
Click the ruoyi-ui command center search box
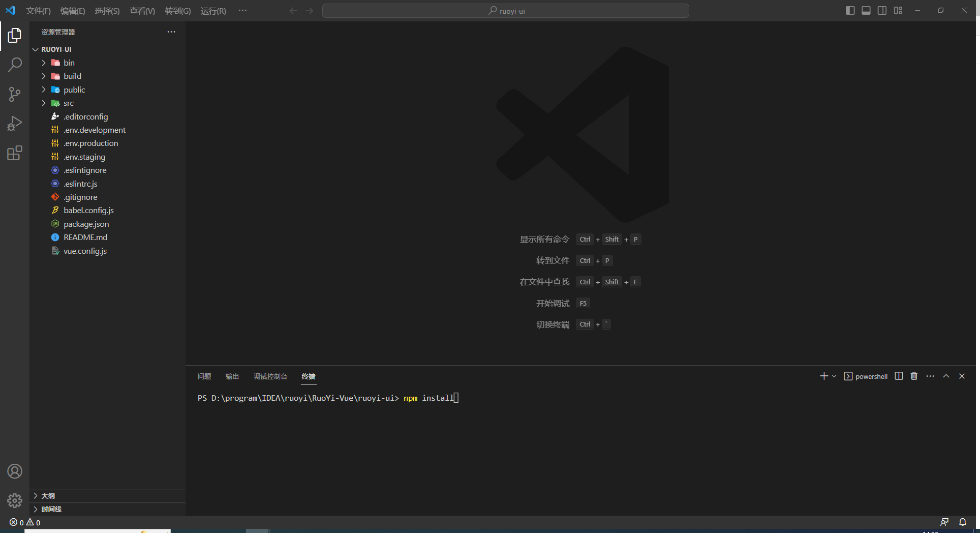point(506,11)
